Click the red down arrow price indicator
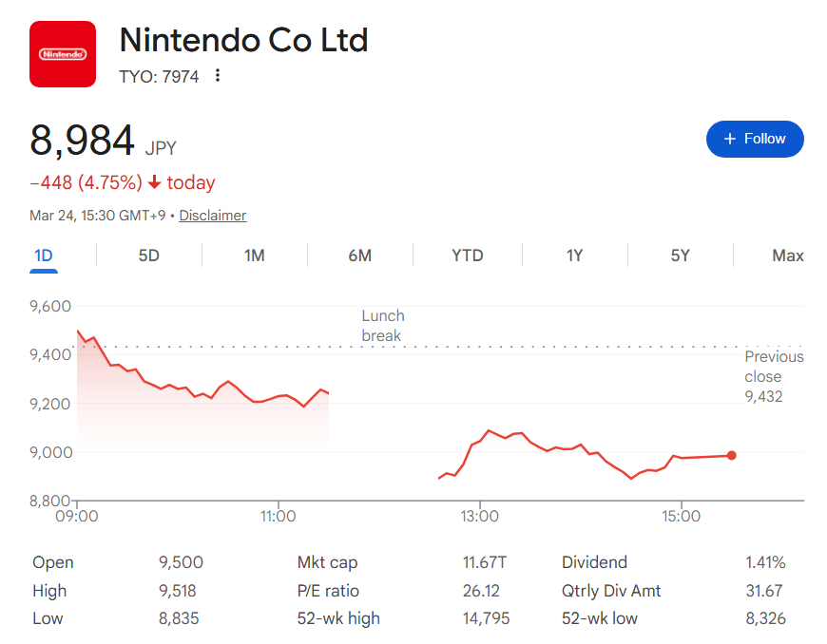The image size is (827, 644). point(154,182)
